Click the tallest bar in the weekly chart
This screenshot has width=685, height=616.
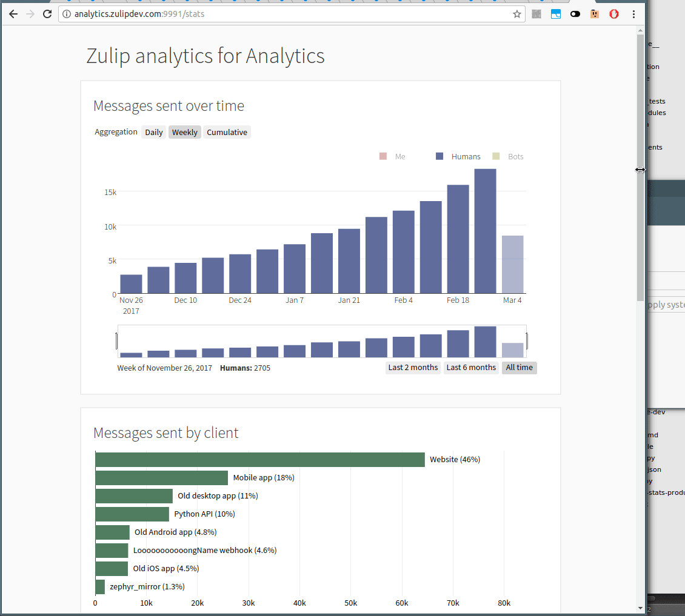click(x=485, y=231)
